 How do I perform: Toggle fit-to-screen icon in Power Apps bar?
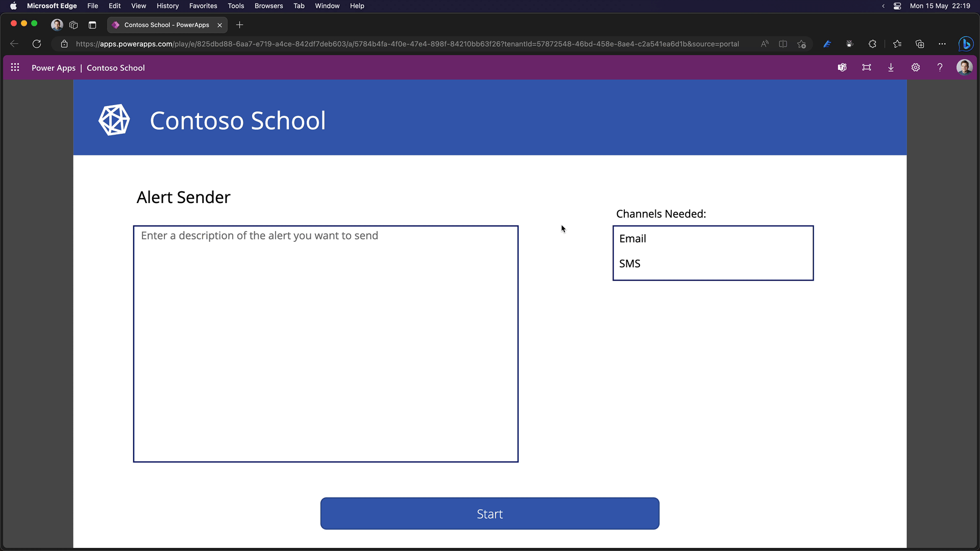click(867, 67)
